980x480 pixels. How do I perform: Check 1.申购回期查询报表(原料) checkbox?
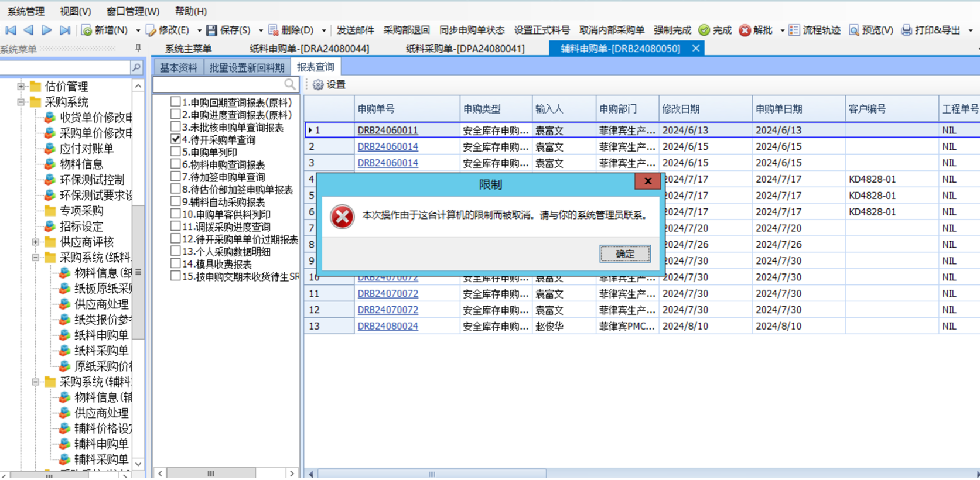coord(175,101)
